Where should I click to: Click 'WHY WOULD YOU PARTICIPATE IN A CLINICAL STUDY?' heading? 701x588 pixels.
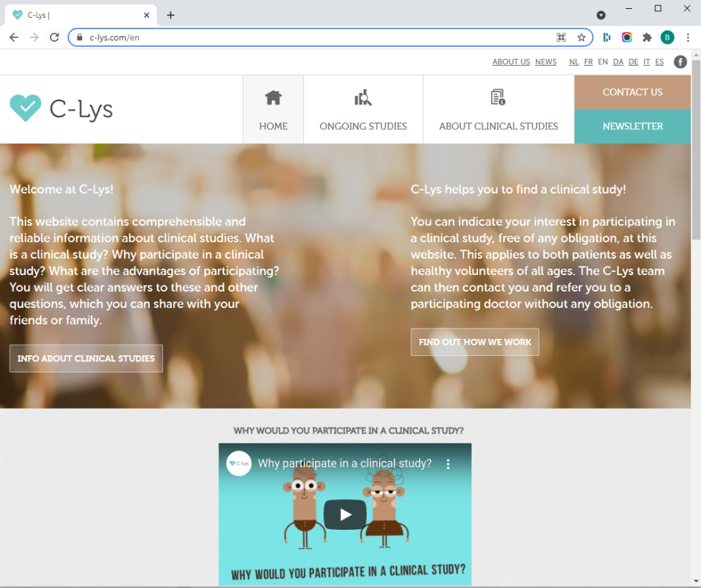tap(348, 431)
